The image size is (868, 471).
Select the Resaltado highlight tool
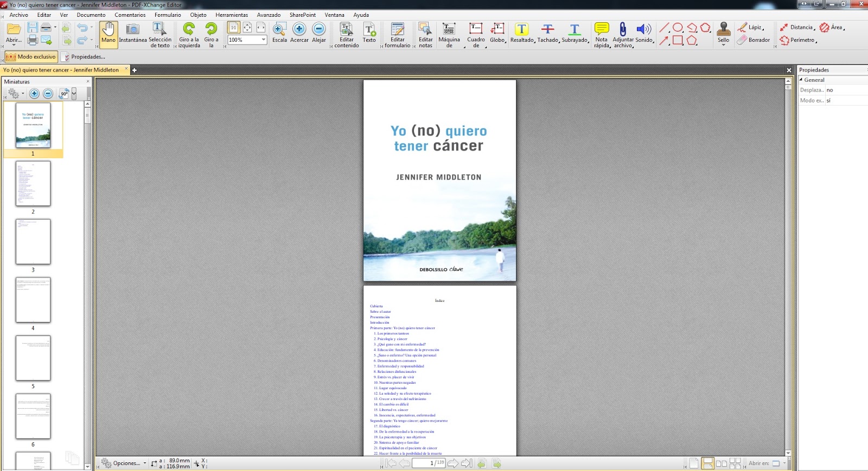(x=522, y=33)
